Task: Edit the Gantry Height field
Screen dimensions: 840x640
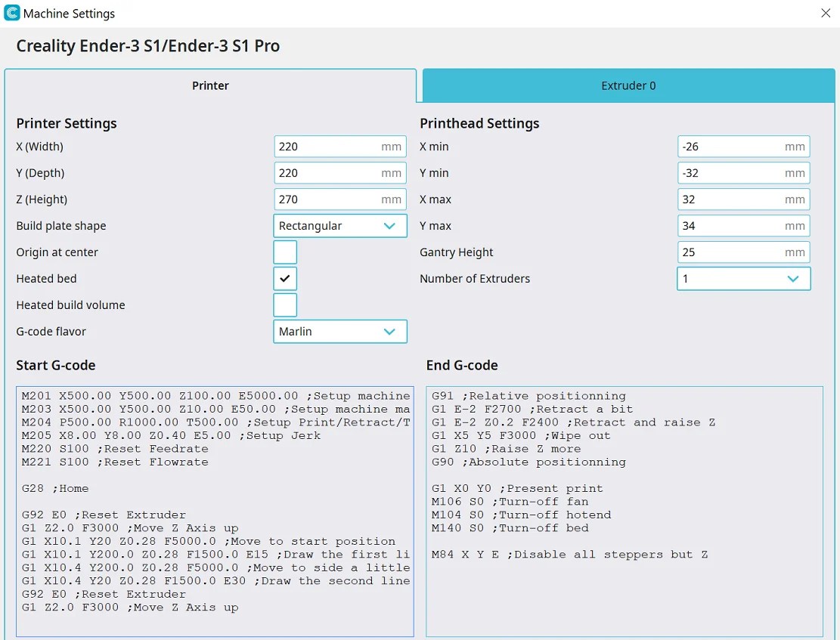Action: click(x=743, y=252)
